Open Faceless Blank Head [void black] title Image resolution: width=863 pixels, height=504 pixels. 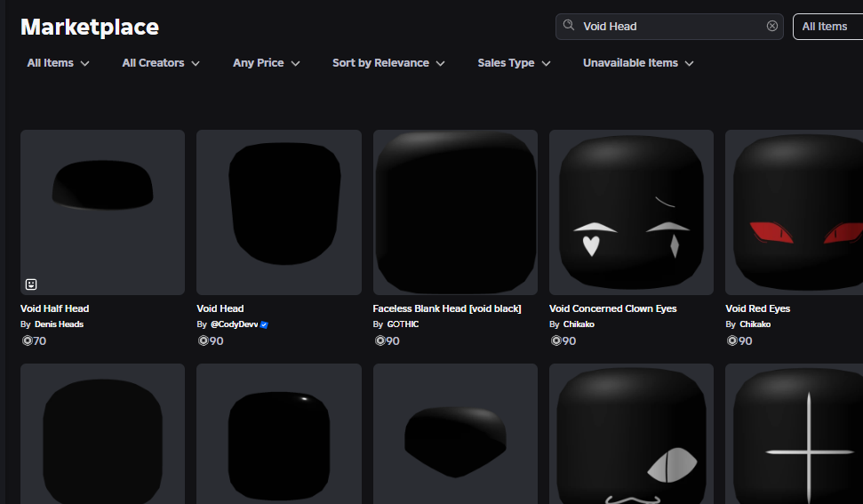click(446, 308)
